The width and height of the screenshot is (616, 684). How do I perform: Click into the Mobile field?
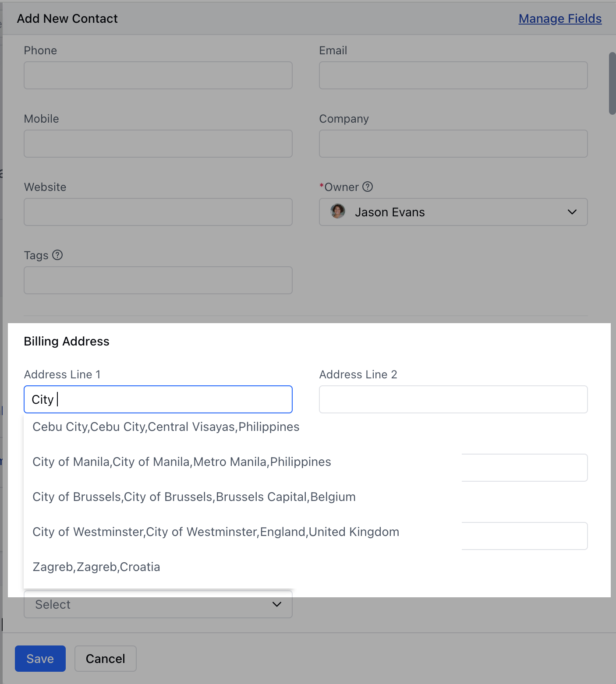pyautogui.click(x=158, y=144)
